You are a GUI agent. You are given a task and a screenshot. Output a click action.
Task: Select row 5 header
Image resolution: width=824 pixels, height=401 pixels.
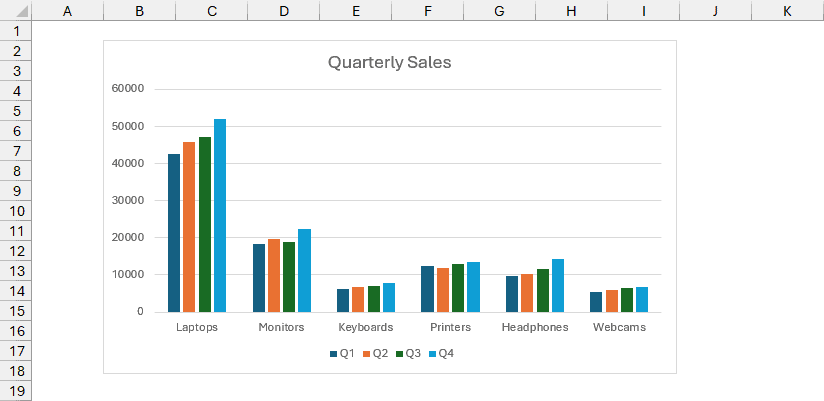[x=16, y=111]
